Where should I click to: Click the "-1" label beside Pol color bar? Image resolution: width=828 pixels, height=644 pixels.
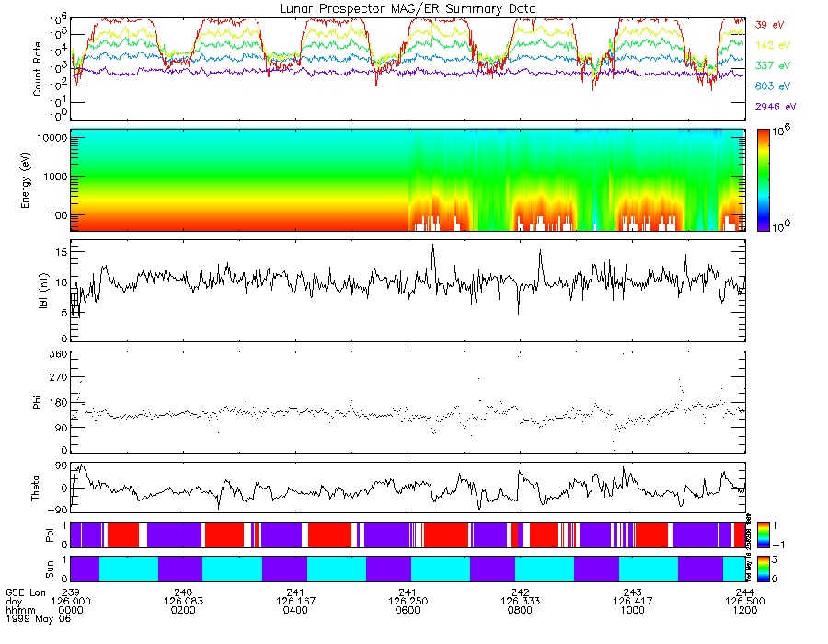(x=777, y=545)
